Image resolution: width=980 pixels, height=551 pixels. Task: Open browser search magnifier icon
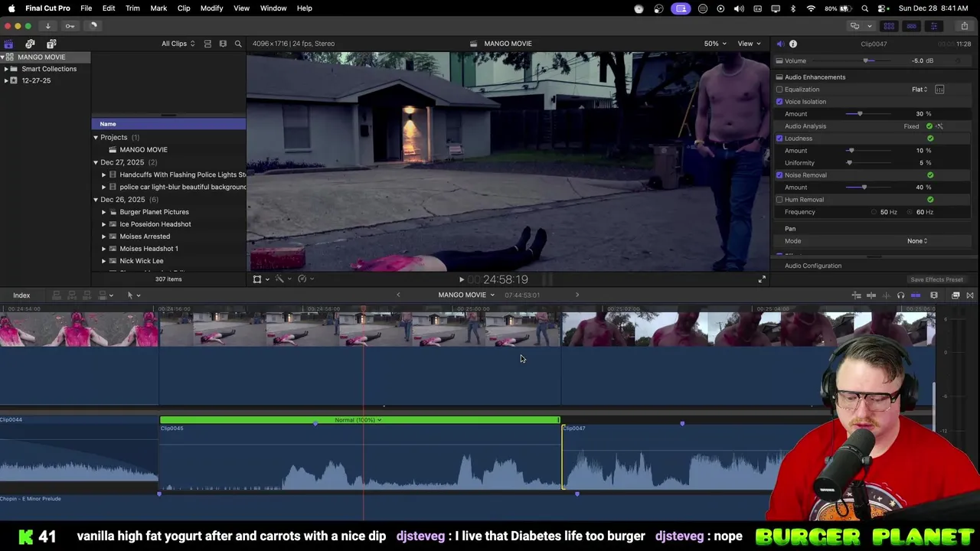238,44
